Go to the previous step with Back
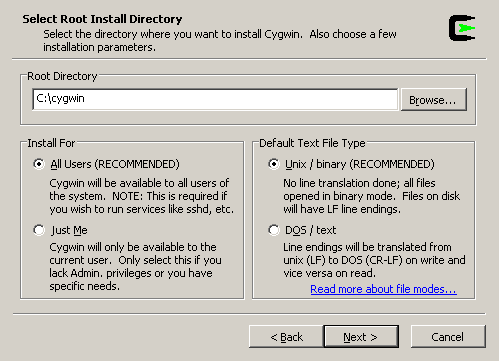Screen dimensions: 499x361 [x=286, y=337]
